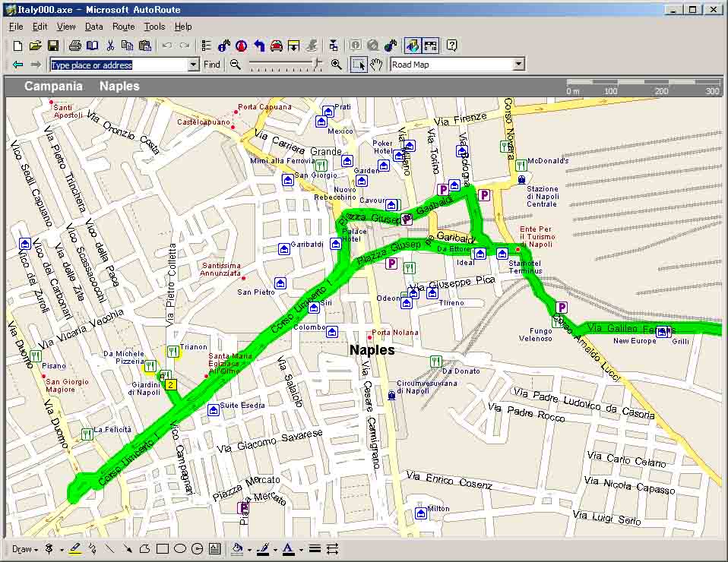Click the yellow waypoint 2 marker

[171, 385]
